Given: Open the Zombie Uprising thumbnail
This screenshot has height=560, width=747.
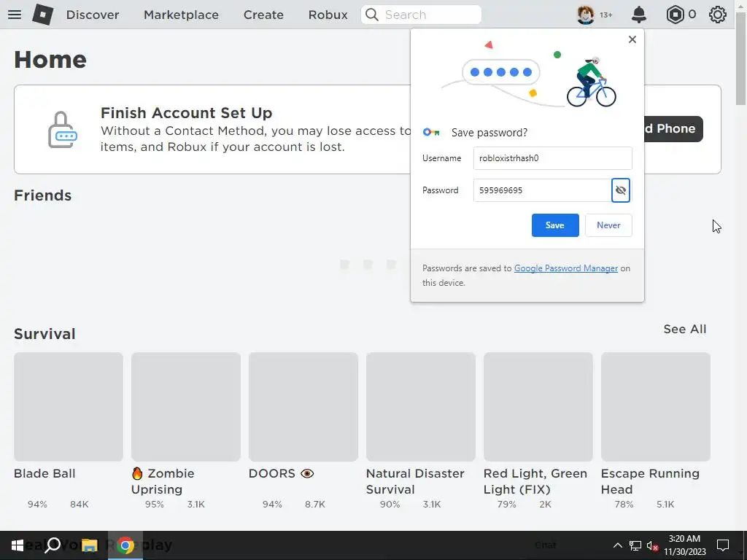Looking at the screenshot, I should 186,407.
